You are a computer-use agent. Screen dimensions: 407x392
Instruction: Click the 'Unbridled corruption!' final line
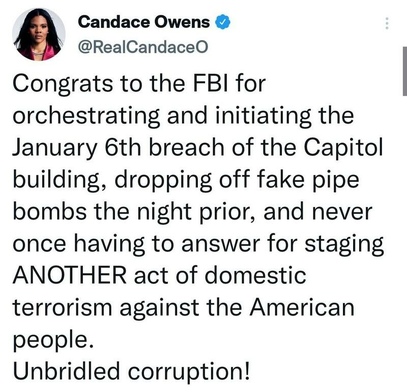pos(131,372)
